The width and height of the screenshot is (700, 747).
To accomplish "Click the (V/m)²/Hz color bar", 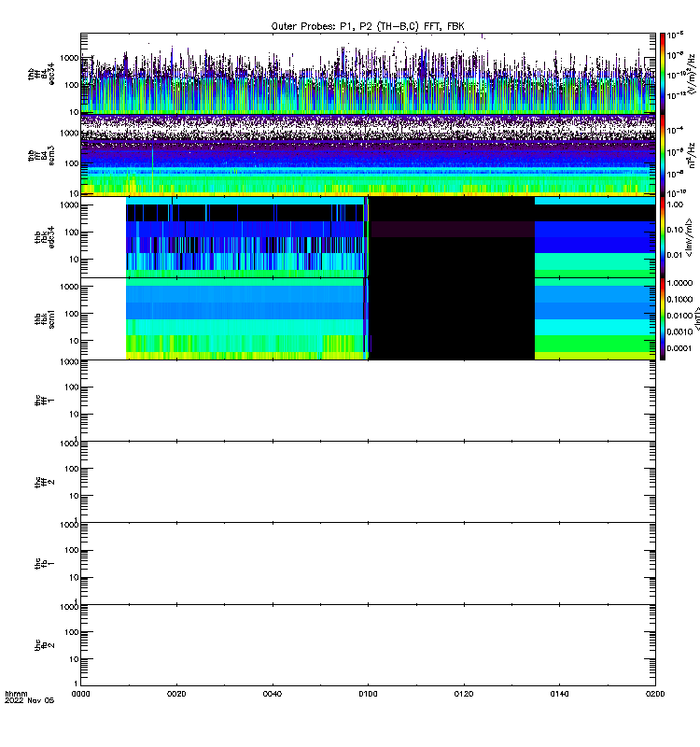I will coord(663,73).
